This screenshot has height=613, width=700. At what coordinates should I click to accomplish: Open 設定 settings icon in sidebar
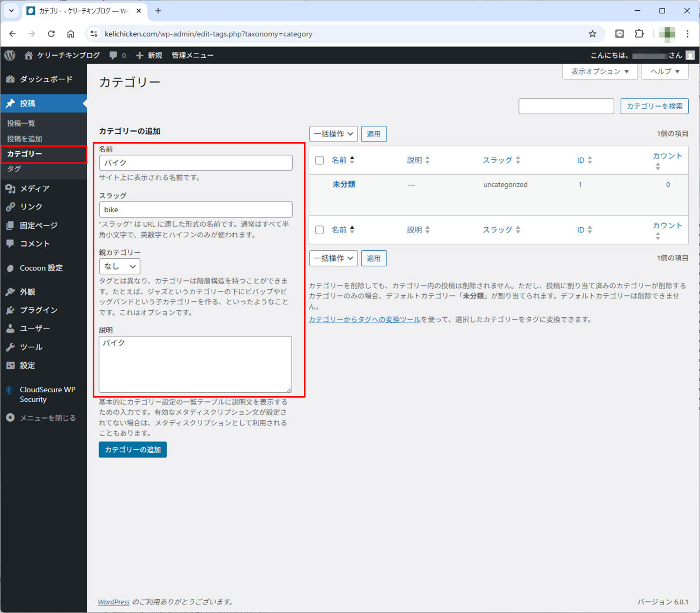[x=10, y=365]
